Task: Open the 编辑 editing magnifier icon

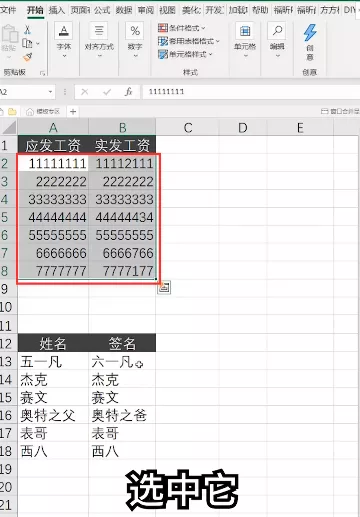Action: (277, 31)
